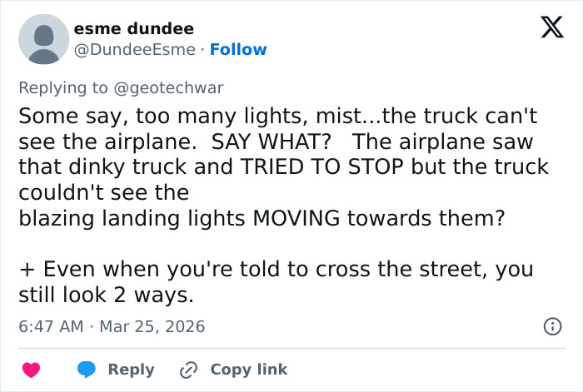Follow the DundeeEsme account
This screenshot has height=392, width=583.
(238, 49)
